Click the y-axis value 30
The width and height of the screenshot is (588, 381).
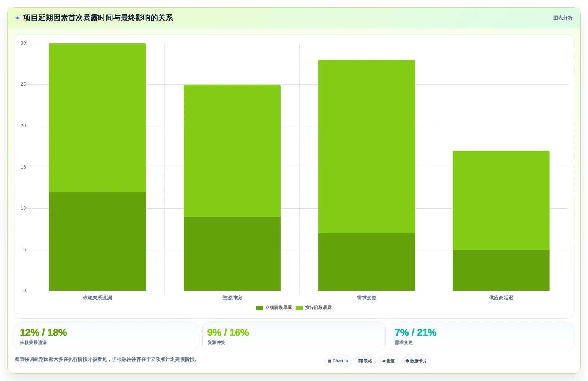click(x=23, y=43)
